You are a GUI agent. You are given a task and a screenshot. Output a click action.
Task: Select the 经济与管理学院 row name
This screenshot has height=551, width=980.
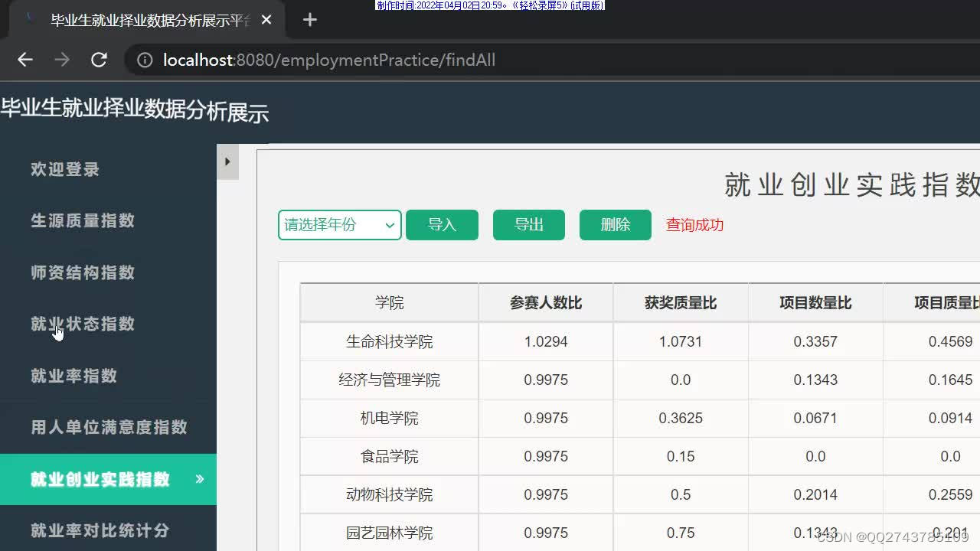(x=390, y=380)
